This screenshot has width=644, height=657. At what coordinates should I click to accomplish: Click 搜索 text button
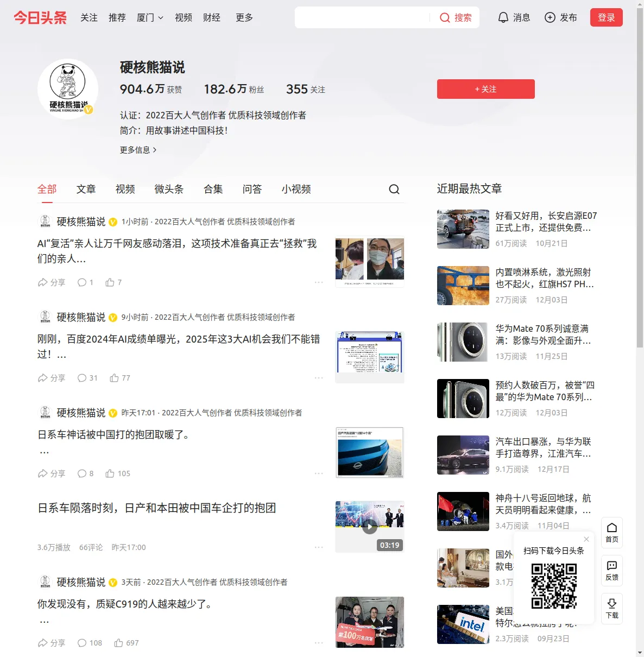[x=463, y=18]
